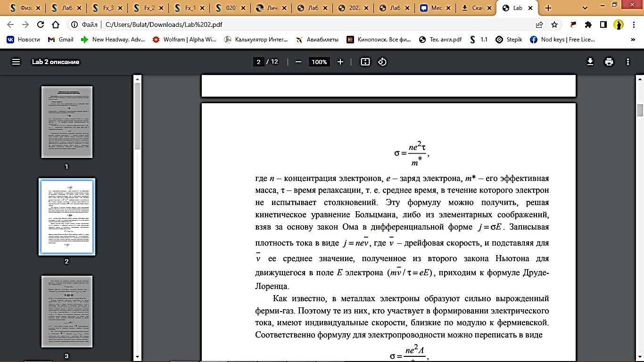Click the thumbnail sidebar scroll-down arrow
644x362 pixels.
(137, 357)
